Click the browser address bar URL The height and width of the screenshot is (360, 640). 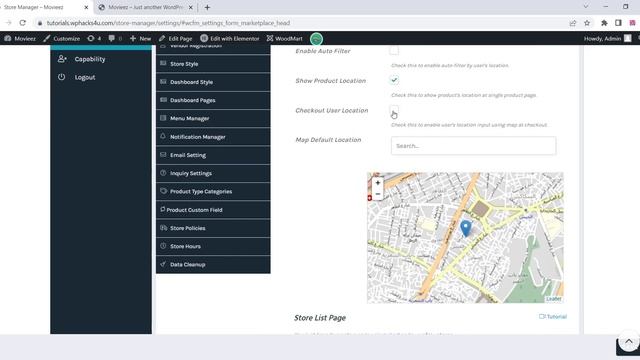pos(168,23)
